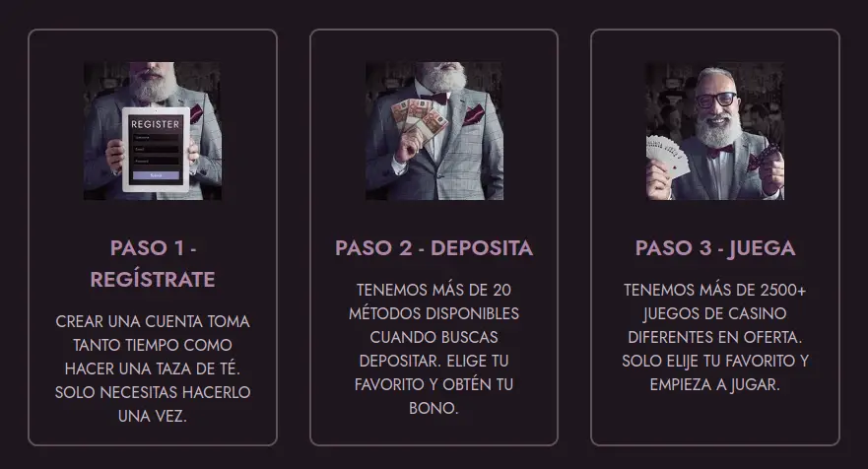Image resolution: width=868 pixels, height=469 pixels.
Task: Click the burgundy bow tie in second image
Action: (x=435, y=99)
